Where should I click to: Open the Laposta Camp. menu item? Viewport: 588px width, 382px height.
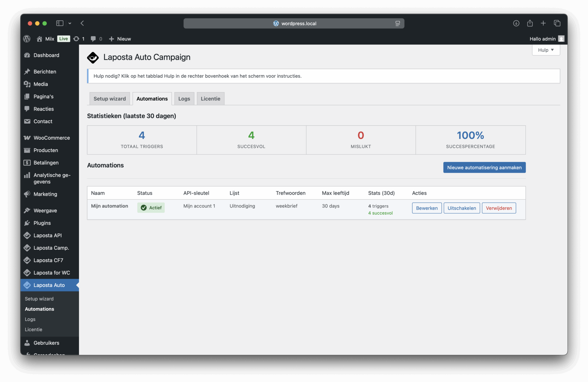tap(50, 248)
